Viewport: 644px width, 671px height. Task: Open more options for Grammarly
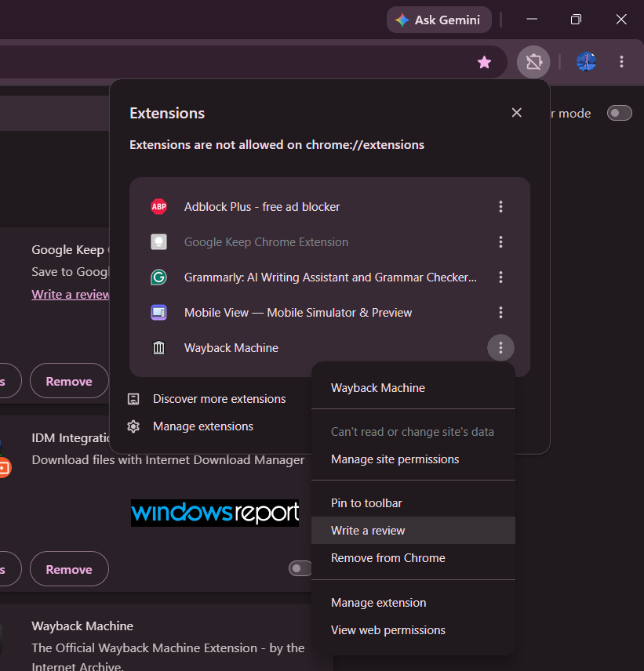coord(500,277)
